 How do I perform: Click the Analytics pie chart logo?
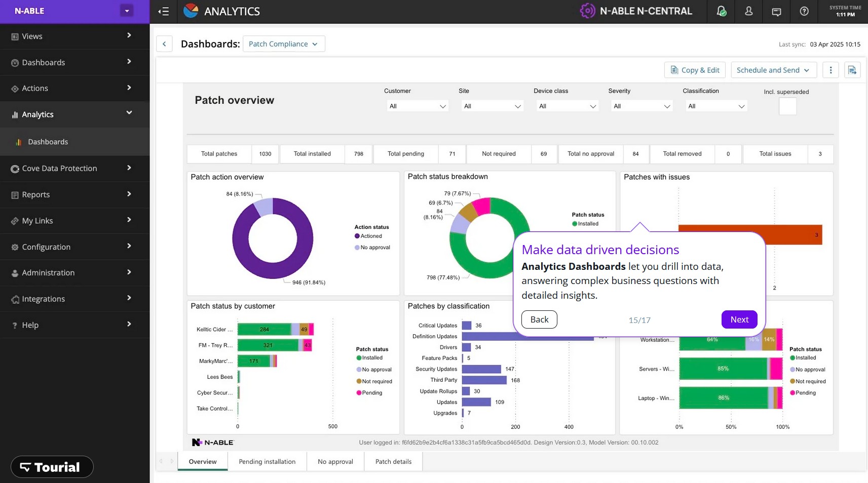191,11
